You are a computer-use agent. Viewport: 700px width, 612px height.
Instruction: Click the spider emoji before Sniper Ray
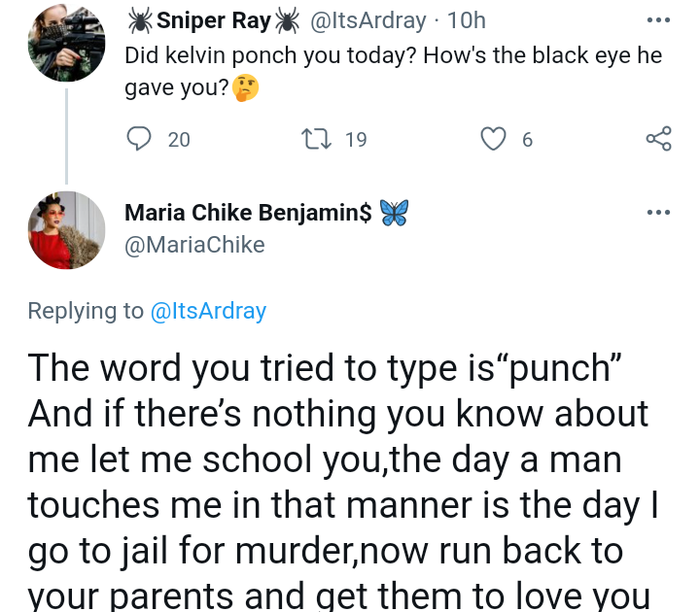point(140,19)
